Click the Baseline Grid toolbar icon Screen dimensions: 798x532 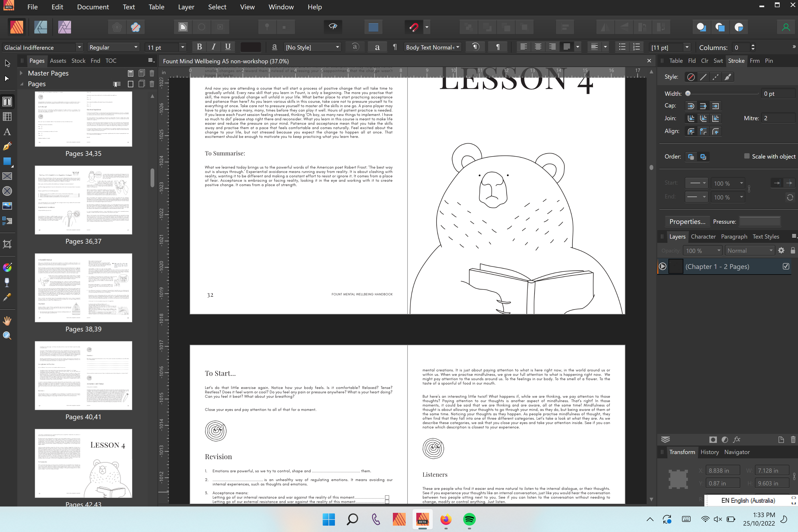pos(373,27)
